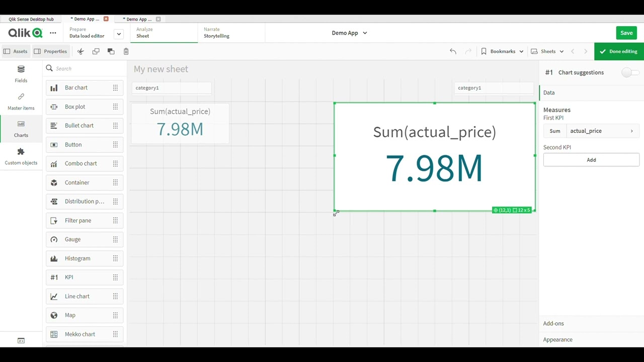Toggle the Assets panel
Viewport: 644px width, 362px height.
click(x=15, y=51)
